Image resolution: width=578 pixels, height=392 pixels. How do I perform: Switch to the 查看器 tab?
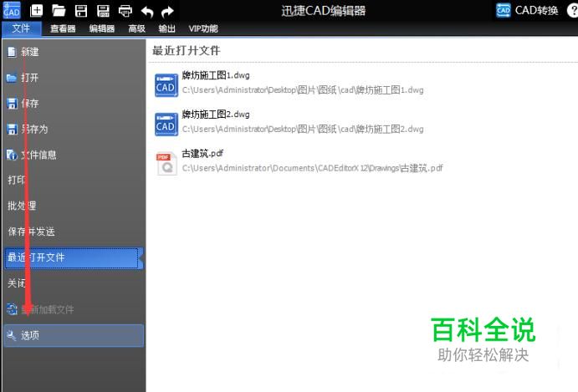pos(63,28)
